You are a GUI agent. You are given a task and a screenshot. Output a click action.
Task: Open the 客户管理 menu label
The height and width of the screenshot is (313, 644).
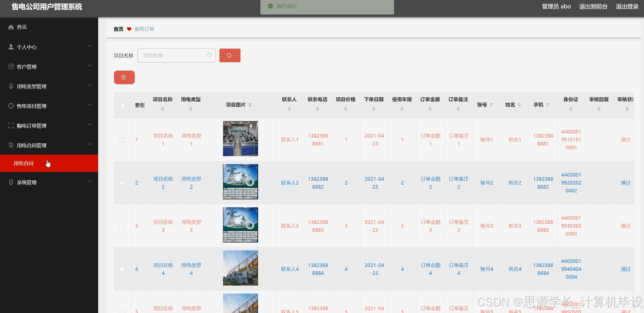[x=27, y=67]
